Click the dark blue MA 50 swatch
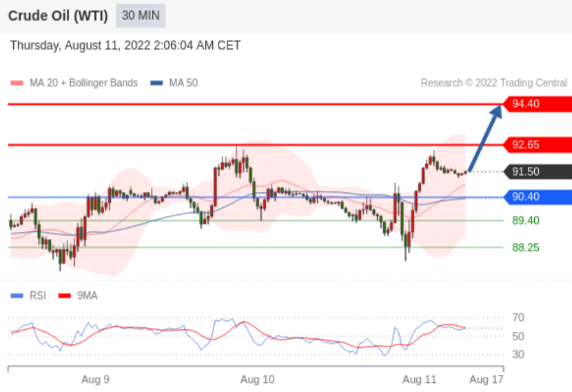The height and width of the screenshot is (392, 572). 156,83
